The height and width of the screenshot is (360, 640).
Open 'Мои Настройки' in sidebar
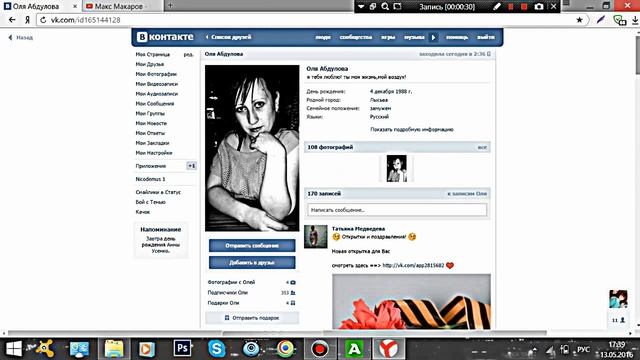(x=154, y=153)
